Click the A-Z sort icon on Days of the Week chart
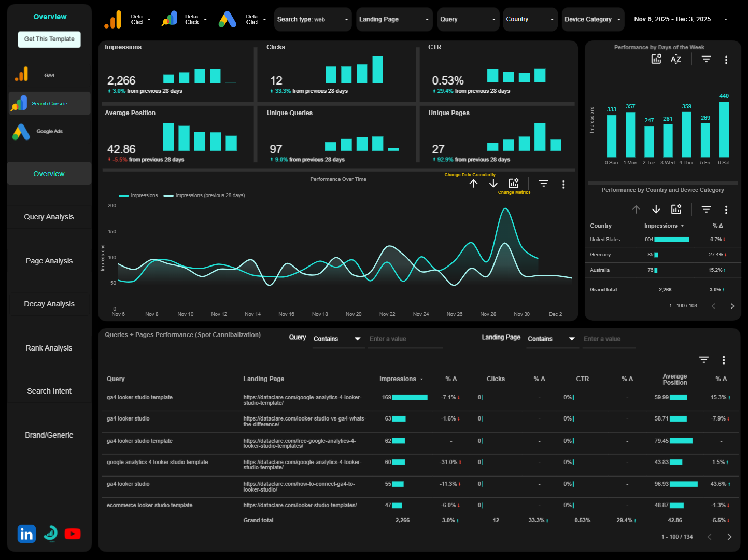 [675, 59]
